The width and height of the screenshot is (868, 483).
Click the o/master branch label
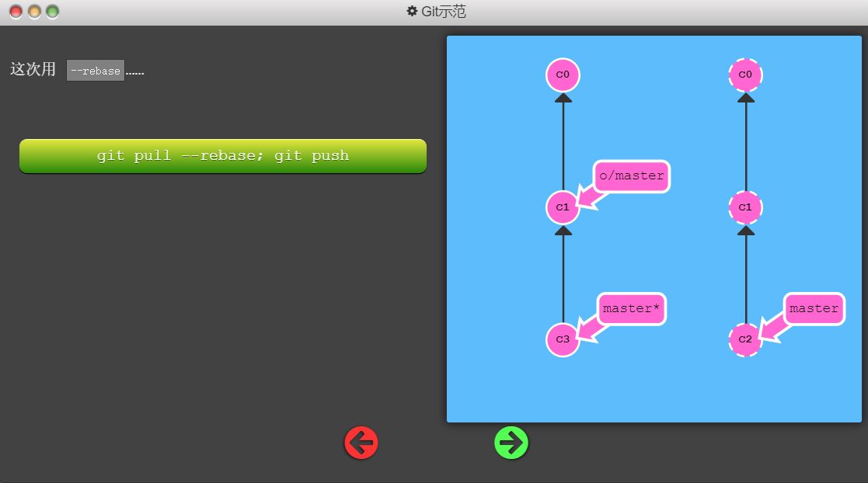633,176
